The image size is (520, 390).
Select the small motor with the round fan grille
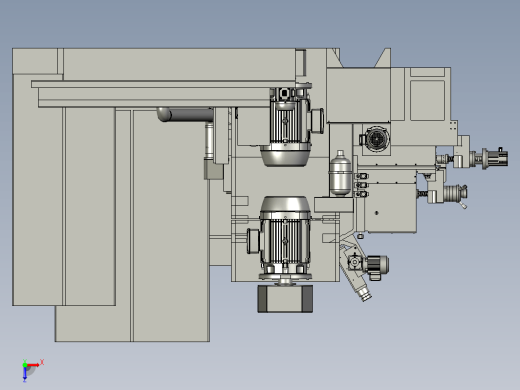375,138
